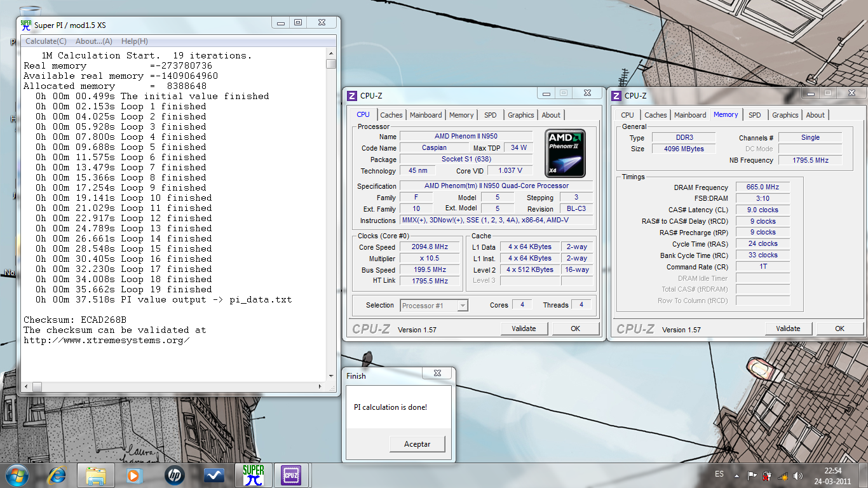The height and width of the screenshot is (488, 868).
Task: Open the HP taskbar icon
Action: (174, 475)
